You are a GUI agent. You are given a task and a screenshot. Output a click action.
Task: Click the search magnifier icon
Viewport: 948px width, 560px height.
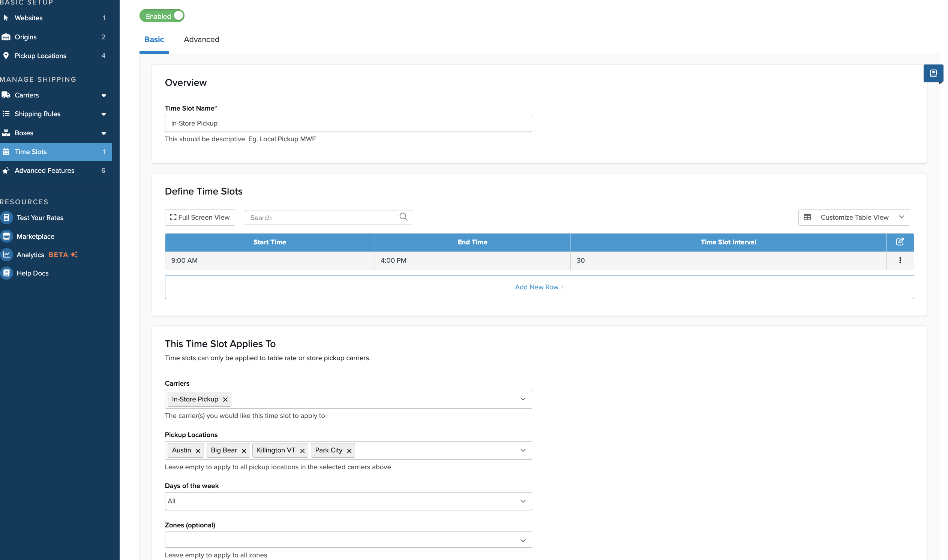point(403,217)
